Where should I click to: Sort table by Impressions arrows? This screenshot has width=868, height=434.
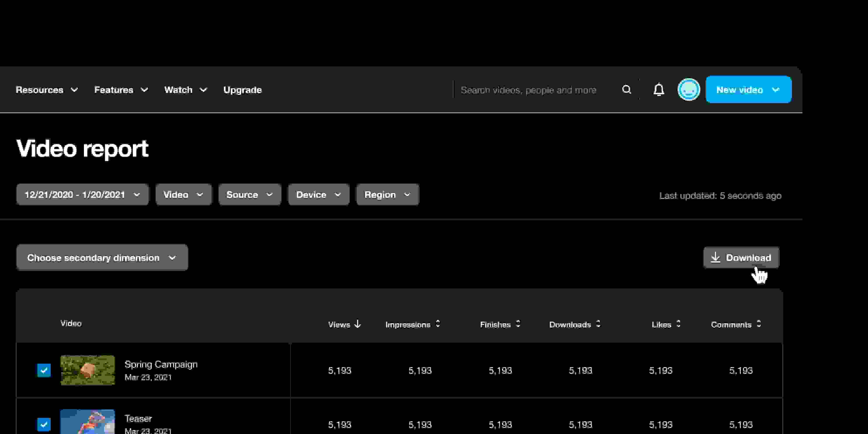(x=438, y=324)
